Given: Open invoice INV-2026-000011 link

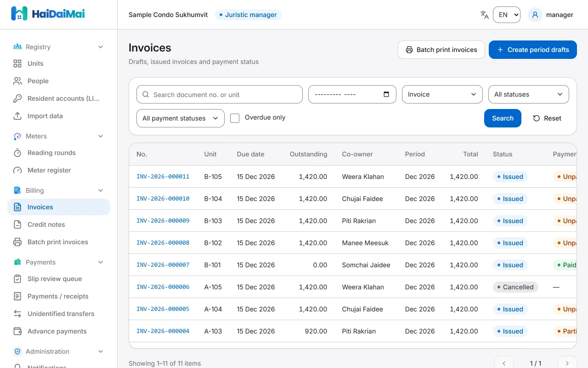Looking at the screenshot, I should tap(163, 177).
